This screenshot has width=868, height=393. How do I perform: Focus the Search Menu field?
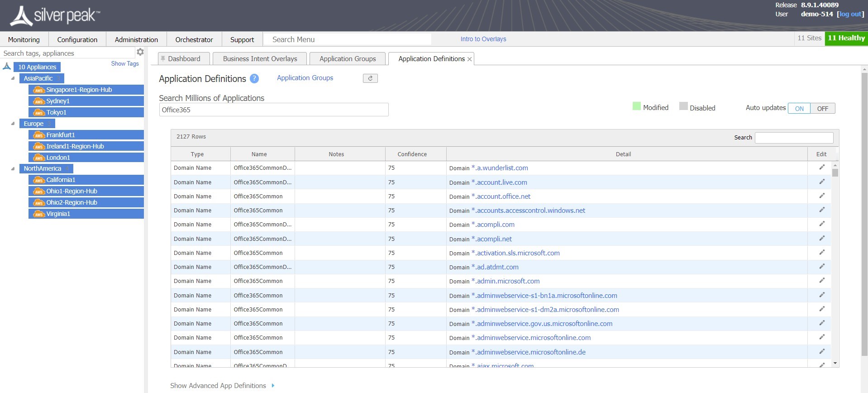347,39
